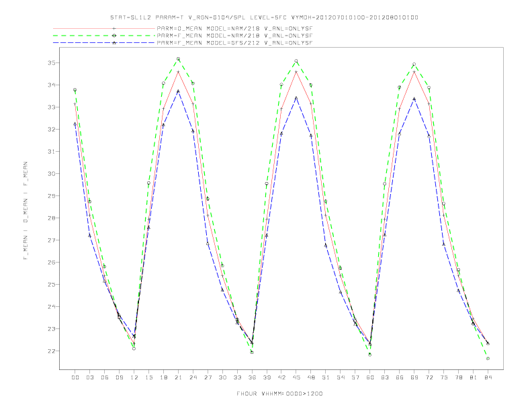The image size is (532, 411).
Task: Click x-axis forecast hour label 06
Action: click(105, 377)
